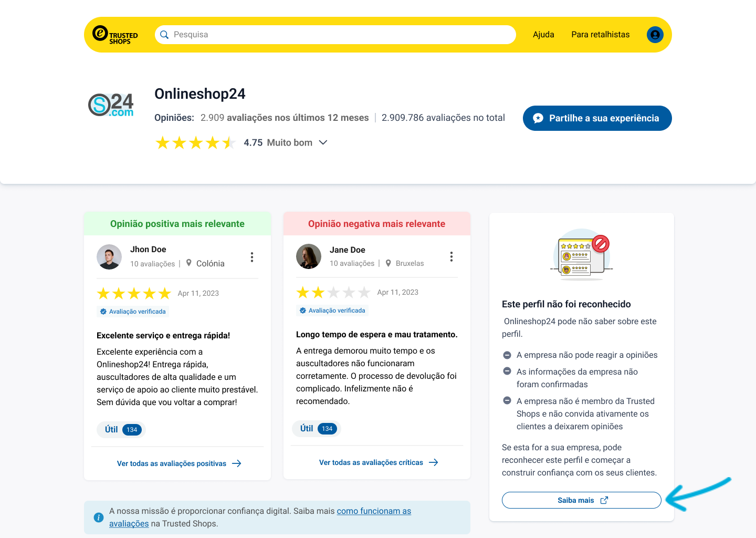Click the 134 count in Jane Doe's review
Screen dimensions: 756x538
coord(327,429)
